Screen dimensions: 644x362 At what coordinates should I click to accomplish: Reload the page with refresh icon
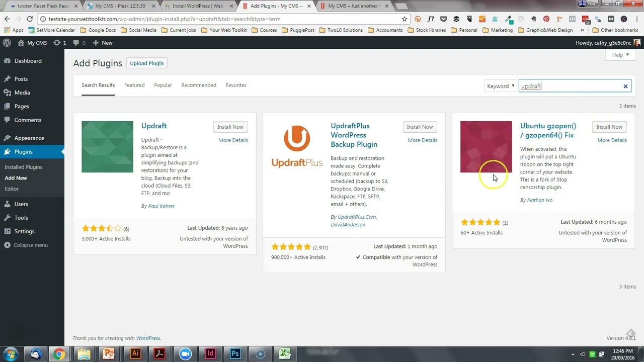(30, 19)
